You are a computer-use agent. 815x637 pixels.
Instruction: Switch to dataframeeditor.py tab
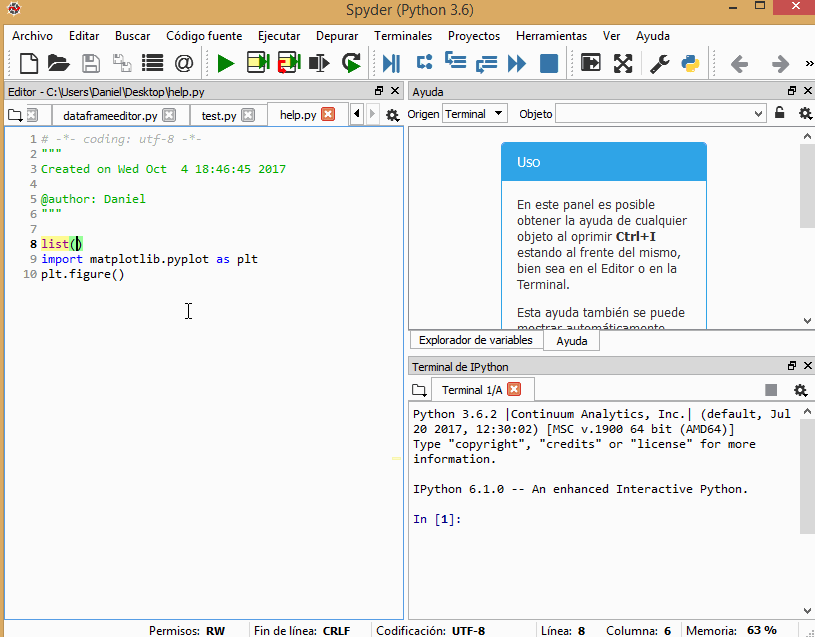(110, 115)
